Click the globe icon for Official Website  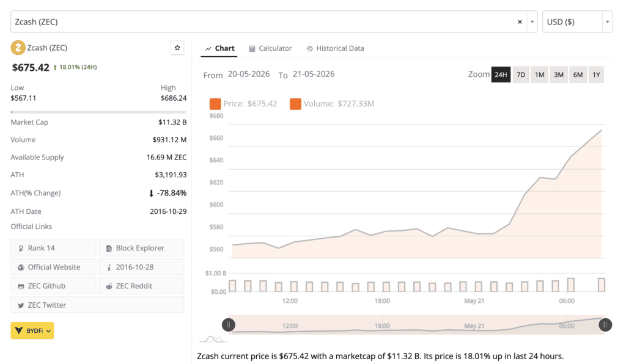[x=21, y=268]
